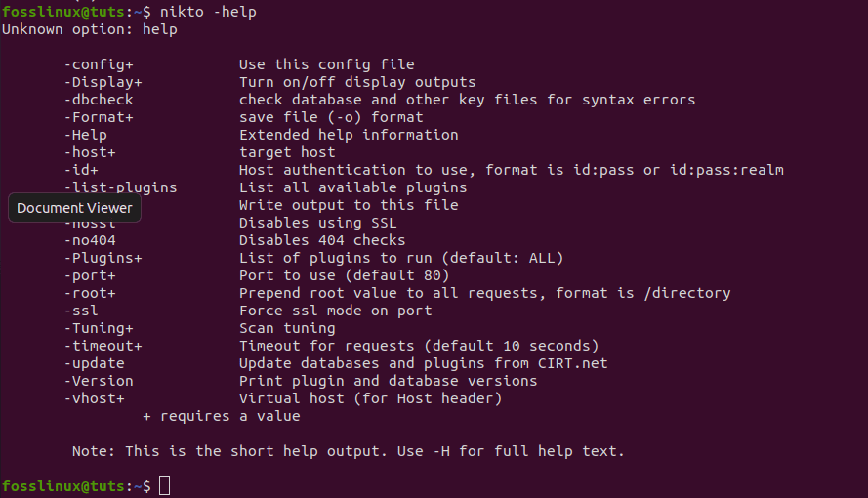Click the -list-plugins option text

[121, 187]
